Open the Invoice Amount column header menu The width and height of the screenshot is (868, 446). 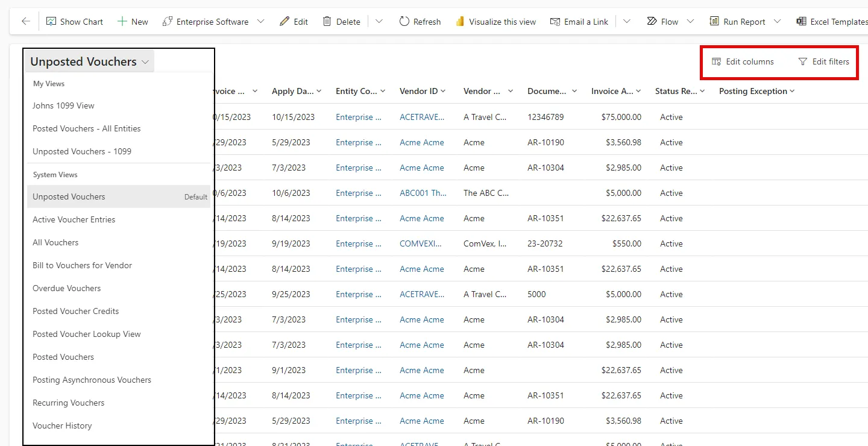pos(639,91)
